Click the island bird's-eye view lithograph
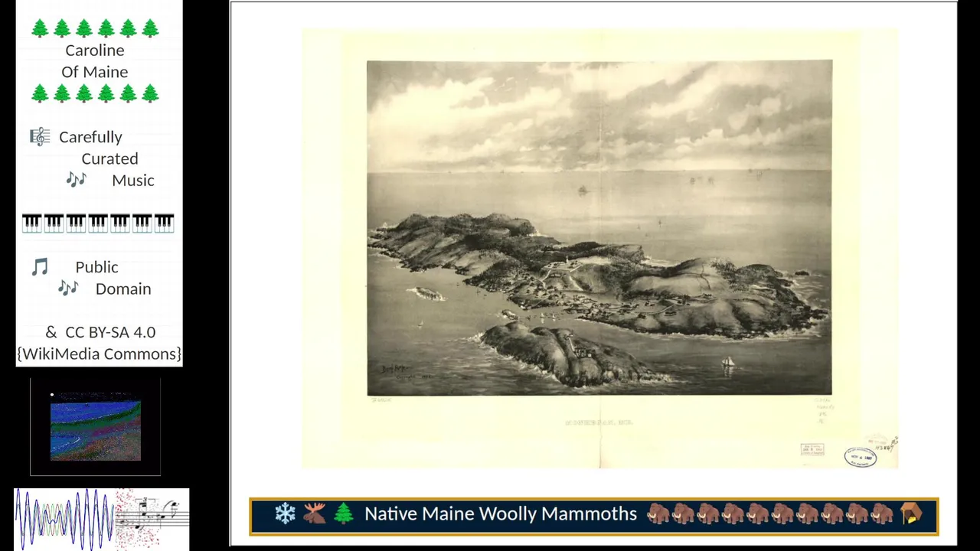Screen dimensions: 980x551 tap(599, 227)
